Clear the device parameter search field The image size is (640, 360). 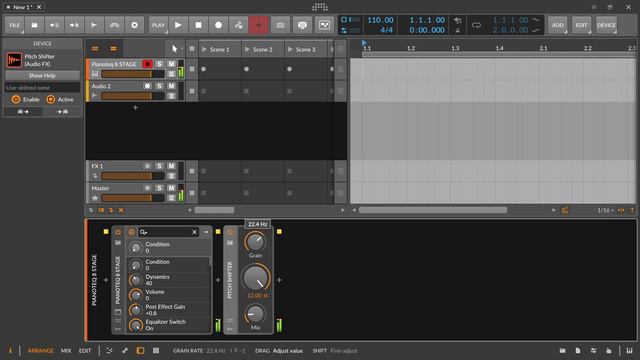click(x=194, y=232)
